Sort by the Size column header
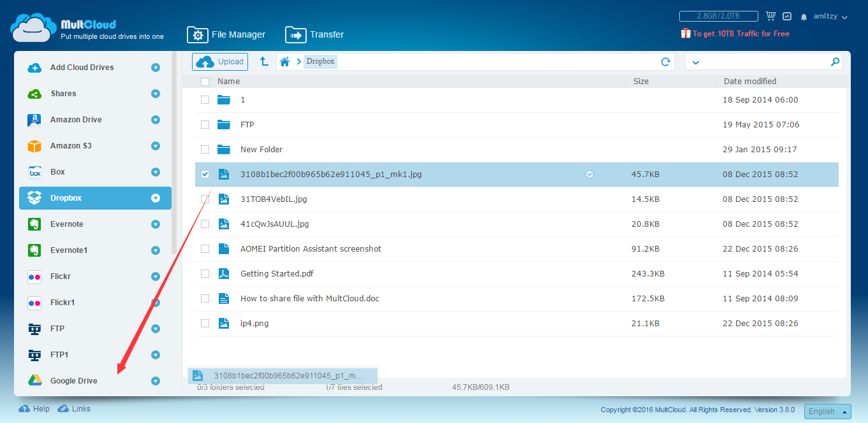The image size is (868, 423). point(641,82)
